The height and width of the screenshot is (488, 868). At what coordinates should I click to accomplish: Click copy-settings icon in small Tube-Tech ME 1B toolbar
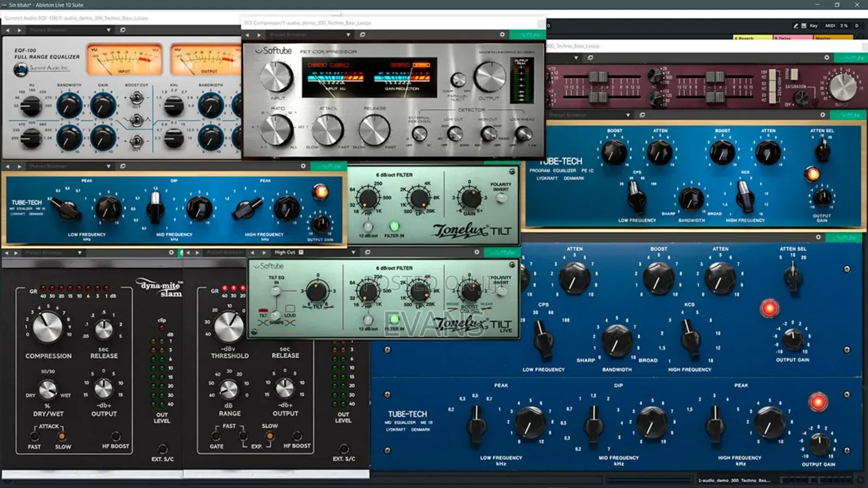click(123, 166)
